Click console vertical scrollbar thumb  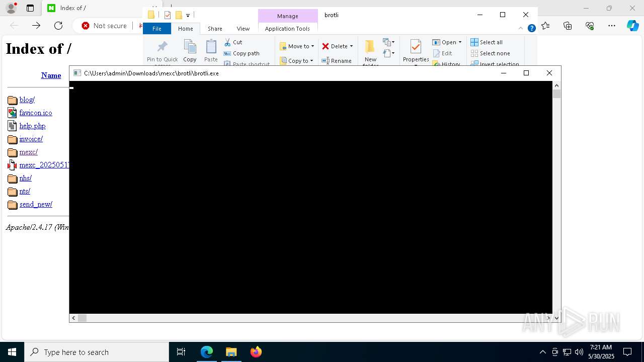556,94
